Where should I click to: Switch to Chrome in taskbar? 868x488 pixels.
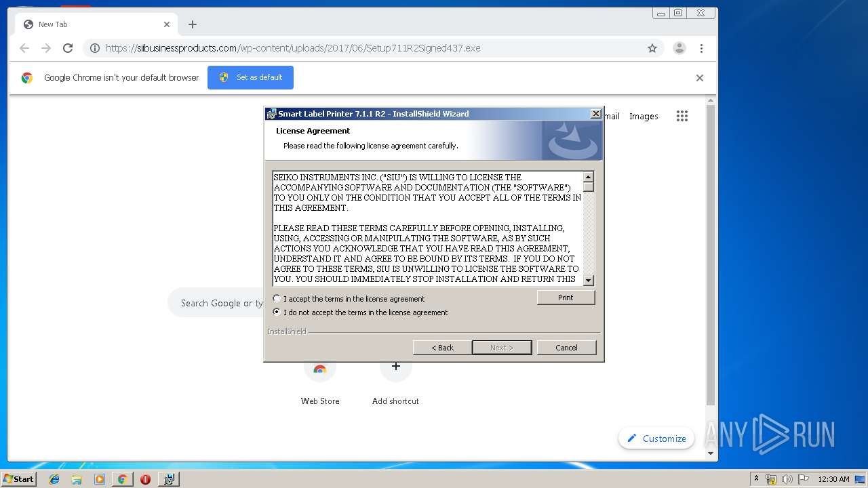coord(122,479)
